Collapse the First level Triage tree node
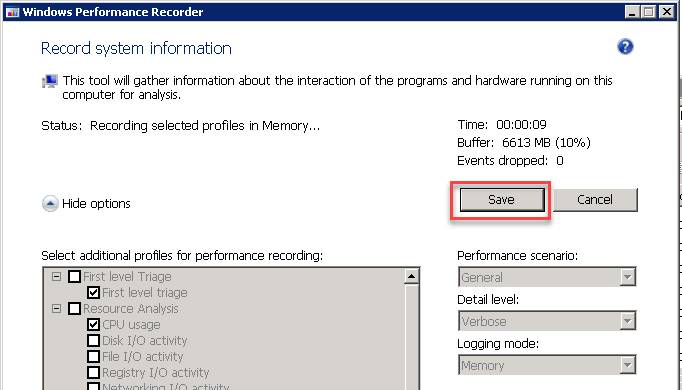Image resolution: width=682 pixels, height=390 pixels. (57, 277)
